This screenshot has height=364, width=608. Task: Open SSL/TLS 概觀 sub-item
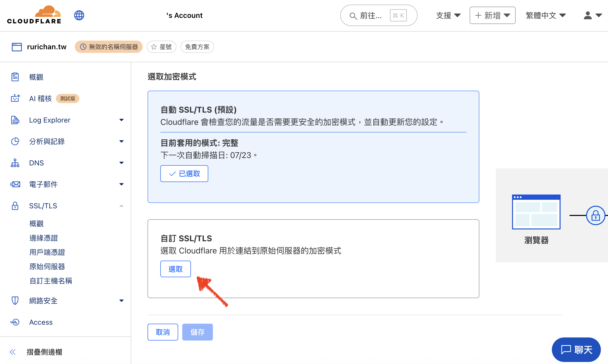pos(37,224)
